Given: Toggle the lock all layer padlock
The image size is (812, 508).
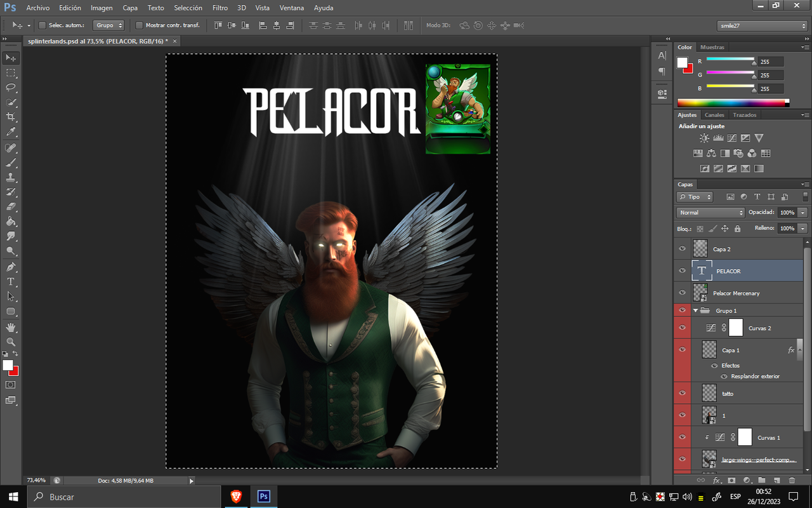Looking at the screenshot, I should [x=737, y=229].
